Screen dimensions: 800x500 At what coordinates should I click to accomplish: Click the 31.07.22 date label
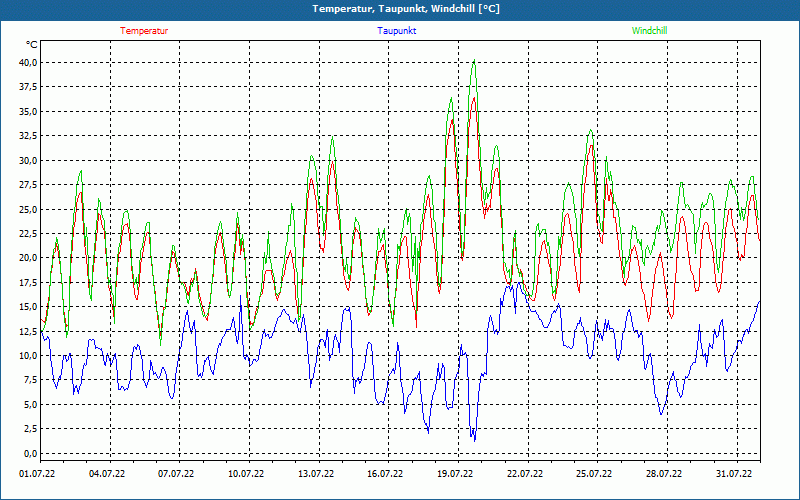click(734, 473)
